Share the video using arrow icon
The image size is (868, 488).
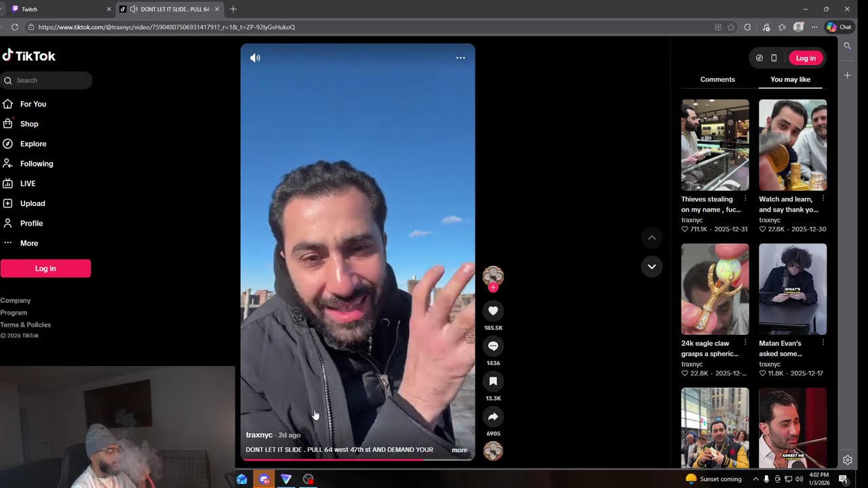(x=493, y=417)
